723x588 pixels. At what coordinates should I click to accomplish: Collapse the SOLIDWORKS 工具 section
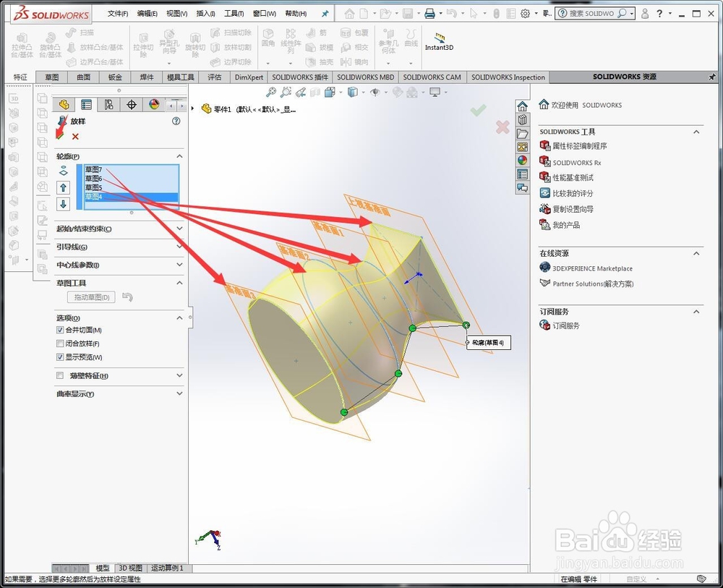(696, 132)
